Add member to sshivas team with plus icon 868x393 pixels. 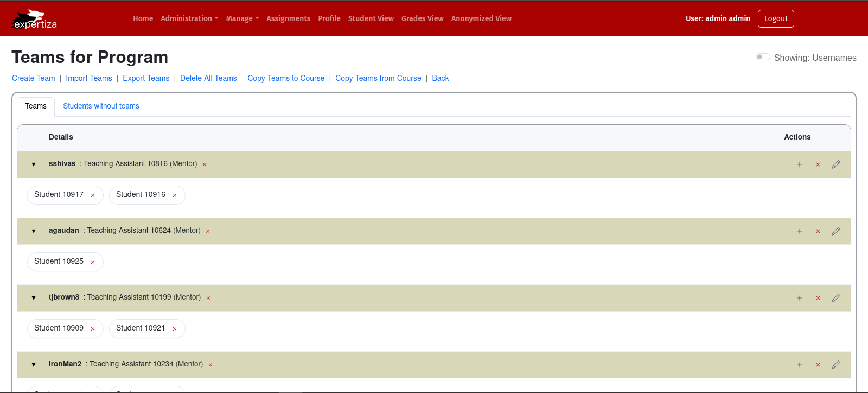click(x=799, y=164)
